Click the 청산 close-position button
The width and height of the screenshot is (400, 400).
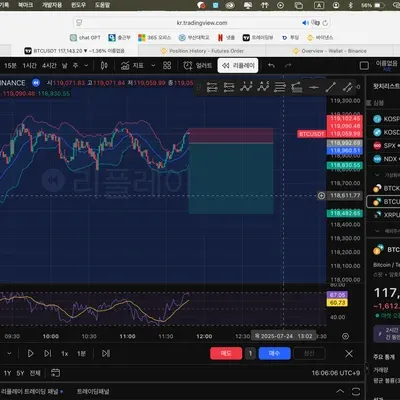pyautogui.click(x=309, y=353)
